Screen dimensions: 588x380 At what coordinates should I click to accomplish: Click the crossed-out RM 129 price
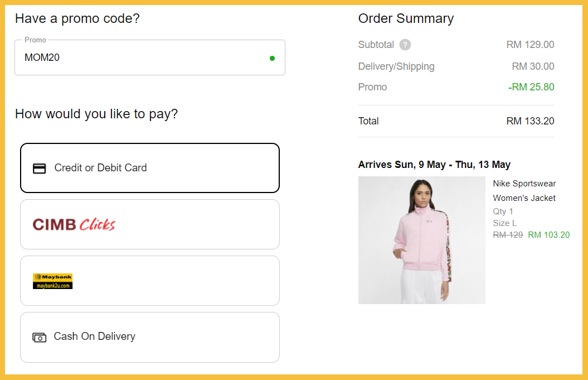(x=508, y=235)
